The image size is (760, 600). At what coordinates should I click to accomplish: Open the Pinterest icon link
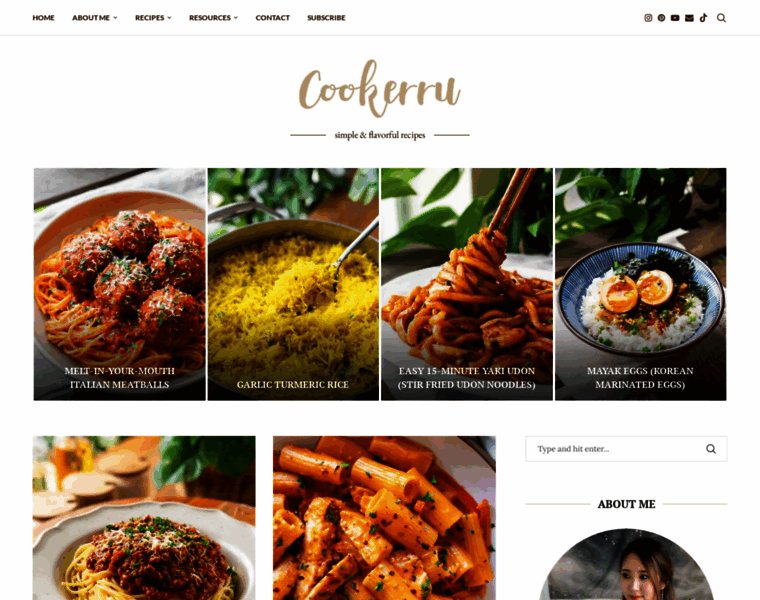click(x=661, y=18)
